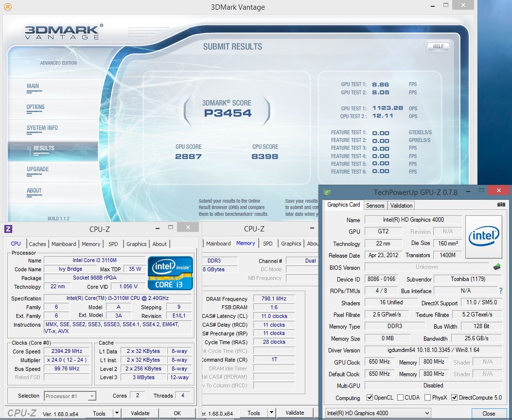
Task: Open the SPD tab in first CPU-Z window
Action: pyautogui.click(x=113, y=244)
